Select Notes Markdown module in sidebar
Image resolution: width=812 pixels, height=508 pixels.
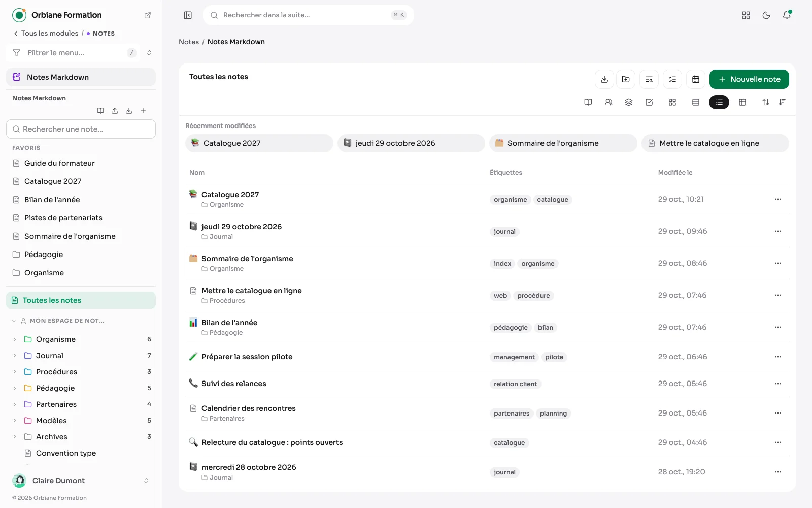tap(81, 77)
